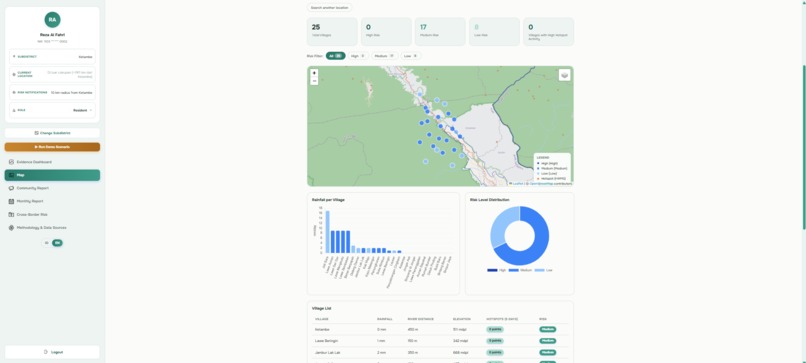Click the Low Risk 8 card

coord(494,32)
